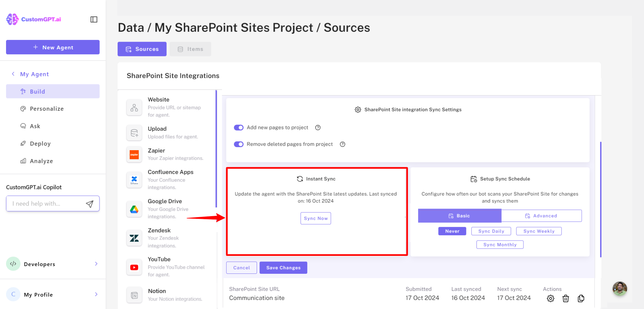Create a New Agent
644x309 pixels.
click(53, 47)
